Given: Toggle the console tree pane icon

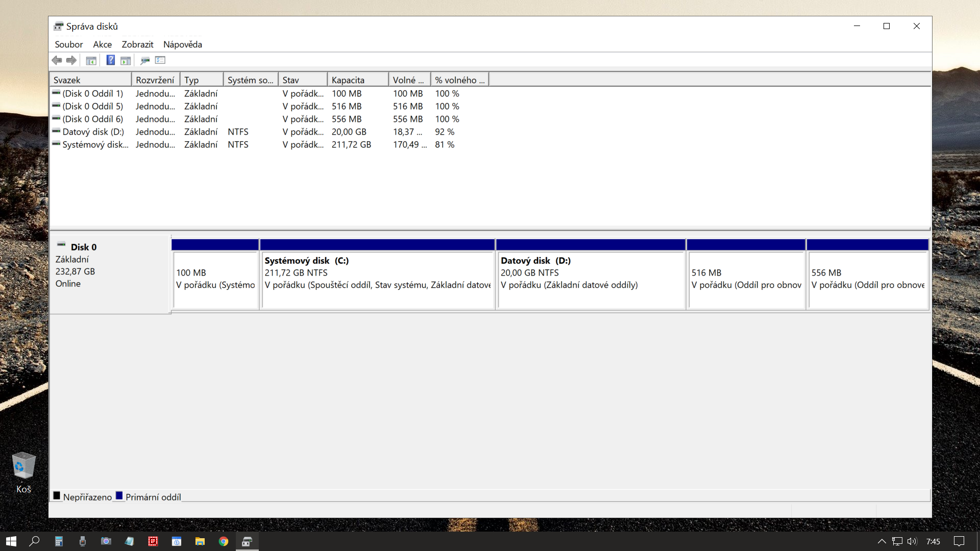Looking at the screenshot, I should click(x=91, y=60).
